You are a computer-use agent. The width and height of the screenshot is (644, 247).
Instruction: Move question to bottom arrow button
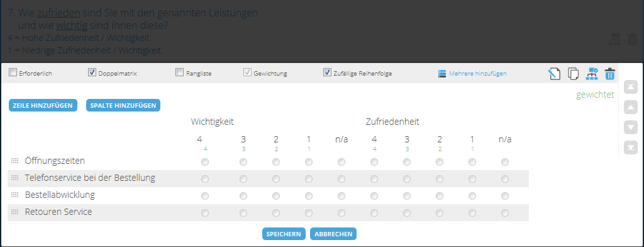630,147
